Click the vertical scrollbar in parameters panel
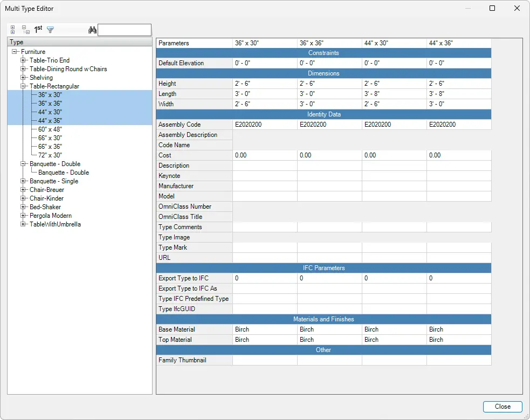This screenshot has height=420, width=530. 519,216
